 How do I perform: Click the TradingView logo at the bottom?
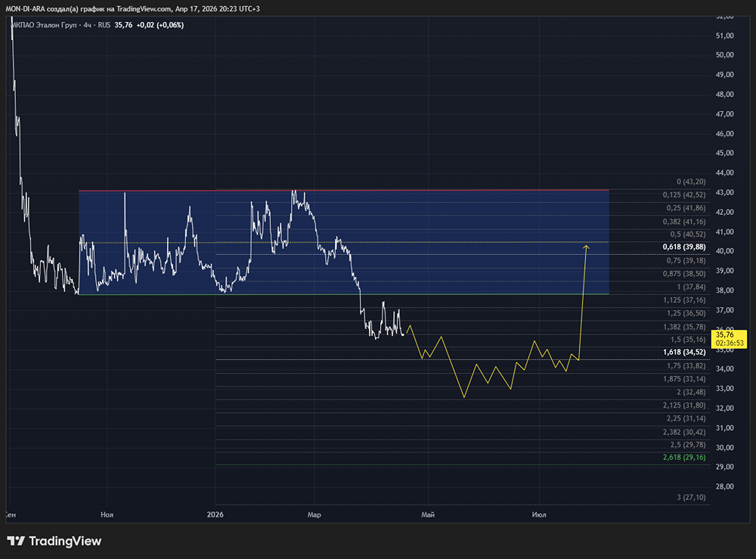(x=54, y=541)
